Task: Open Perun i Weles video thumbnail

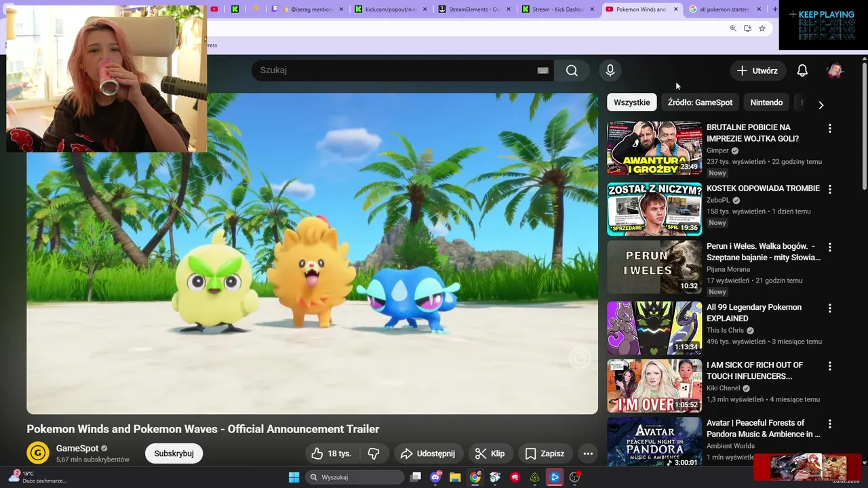Action: tap(654, 267)
